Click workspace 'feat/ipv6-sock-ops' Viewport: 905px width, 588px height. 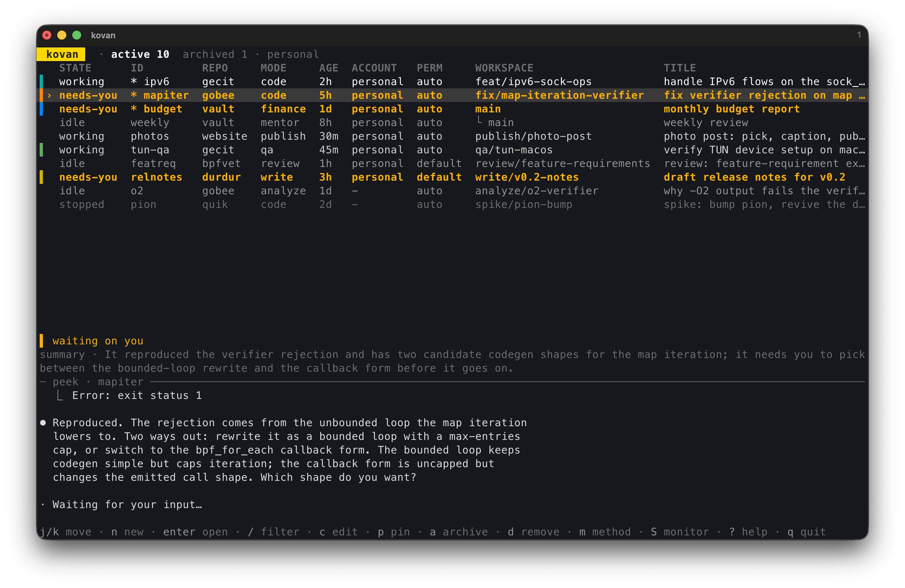click(x=533, y=82)
